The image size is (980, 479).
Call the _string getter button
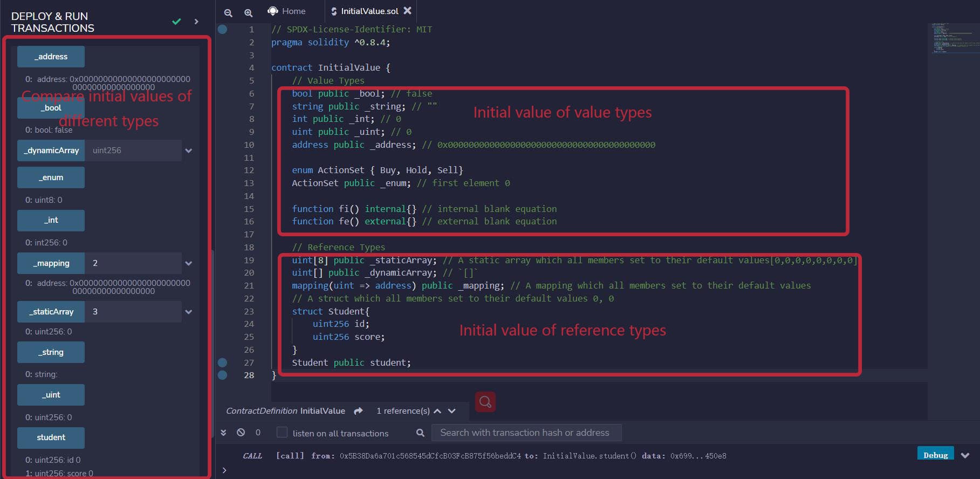coord(51,352)
